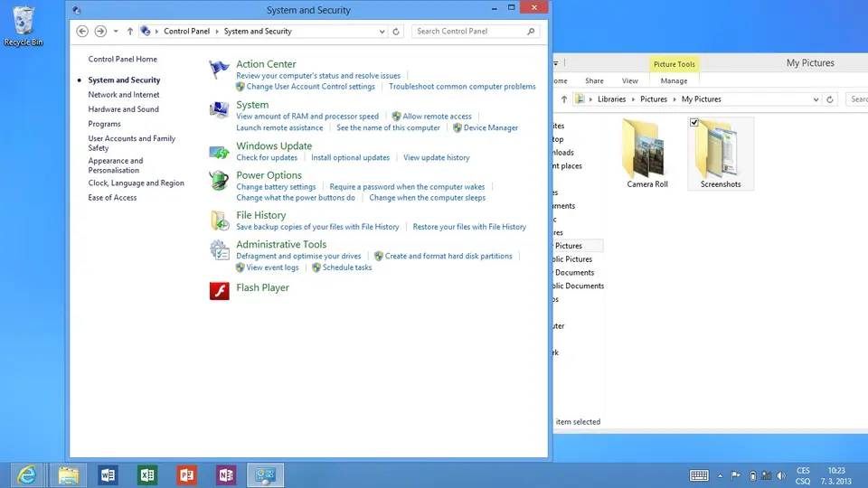Expand breadcrumb arrow after Libraries
The height and width of the screenshot is (488, 868).
(633, 99)
